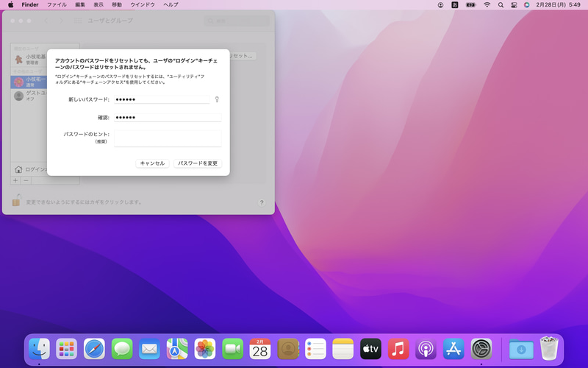Select the 小枝祐基 administrator account in the list
This screenshot has width=588, height=368.
(x=29, y=59)
